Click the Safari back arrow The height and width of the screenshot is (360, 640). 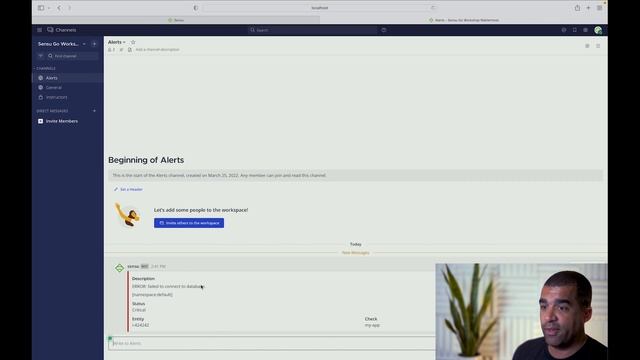click(59, 8)
